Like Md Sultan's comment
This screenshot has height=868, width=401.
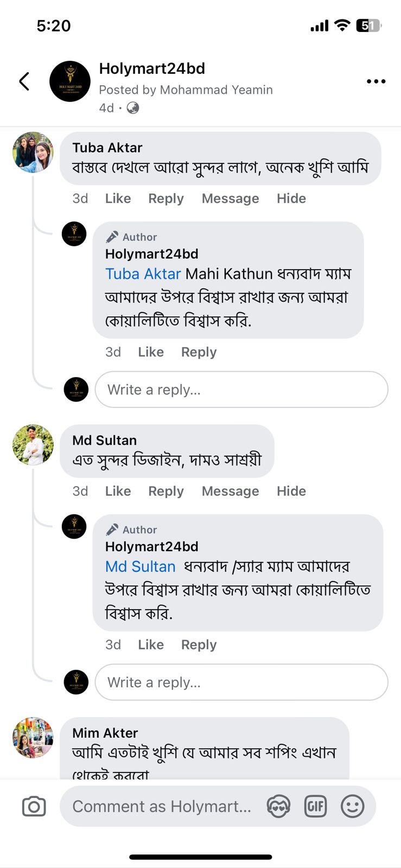tap(117, 491)
